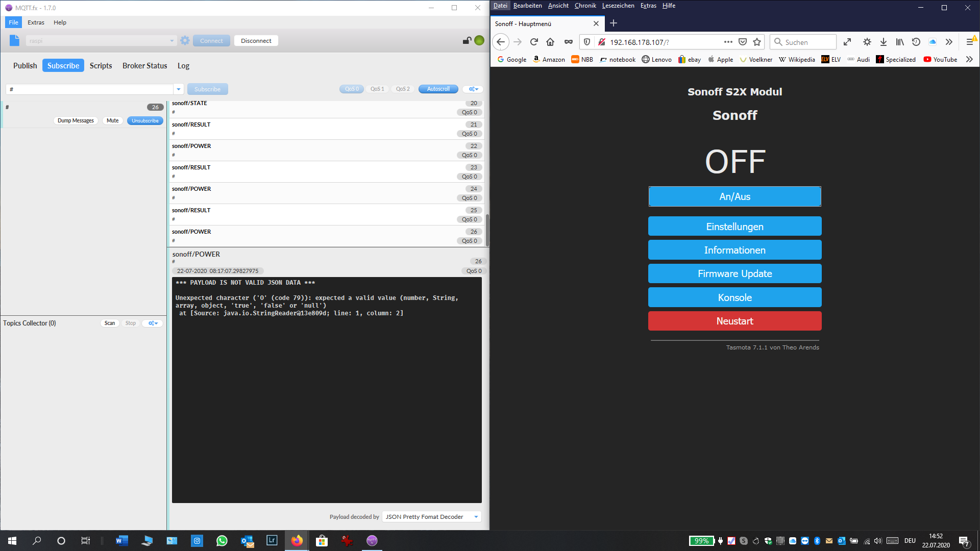Click the Firefox reload page icon

[x=534, y=42]
